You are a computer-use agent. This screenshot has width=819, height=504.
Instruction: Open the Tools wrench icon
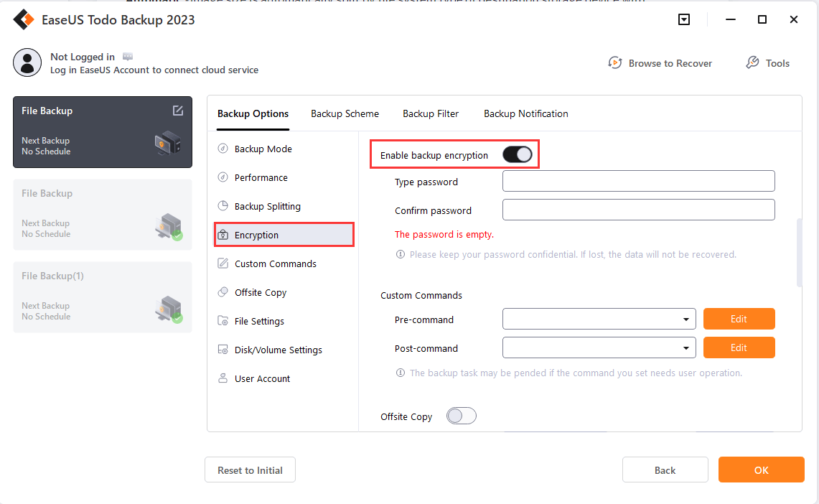[752, 63]
